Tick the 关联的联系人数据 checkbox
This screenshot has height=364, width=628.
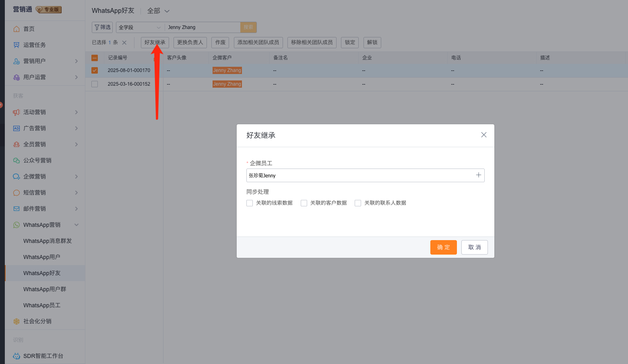pos(358,203)
